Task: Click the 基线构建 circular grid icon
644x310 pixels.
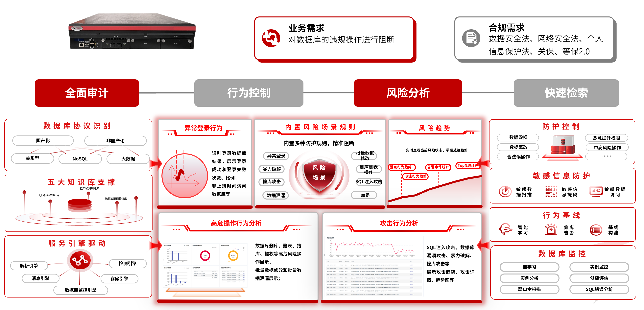Action: [x=596, y=230]
